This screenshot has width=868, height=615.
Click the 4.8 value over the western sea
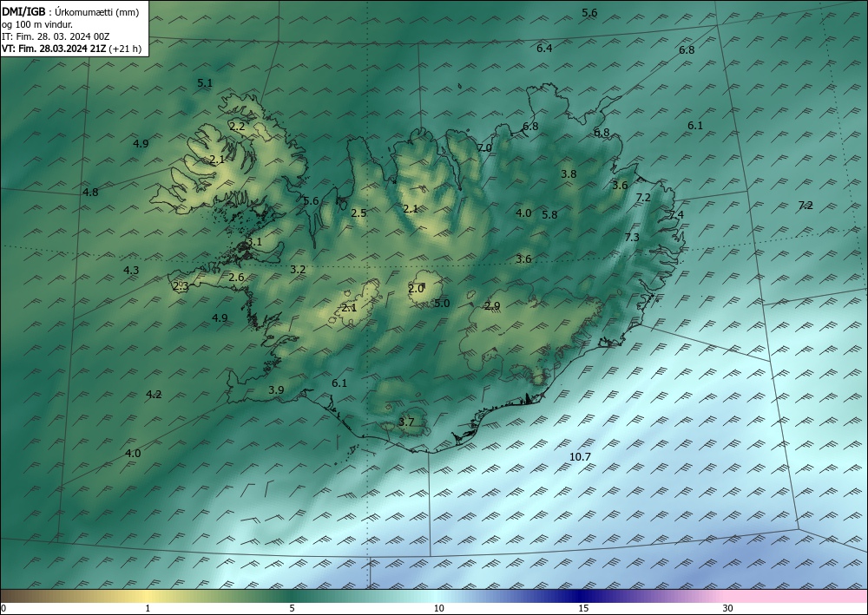pyautogui.click(x=90, y=193)
